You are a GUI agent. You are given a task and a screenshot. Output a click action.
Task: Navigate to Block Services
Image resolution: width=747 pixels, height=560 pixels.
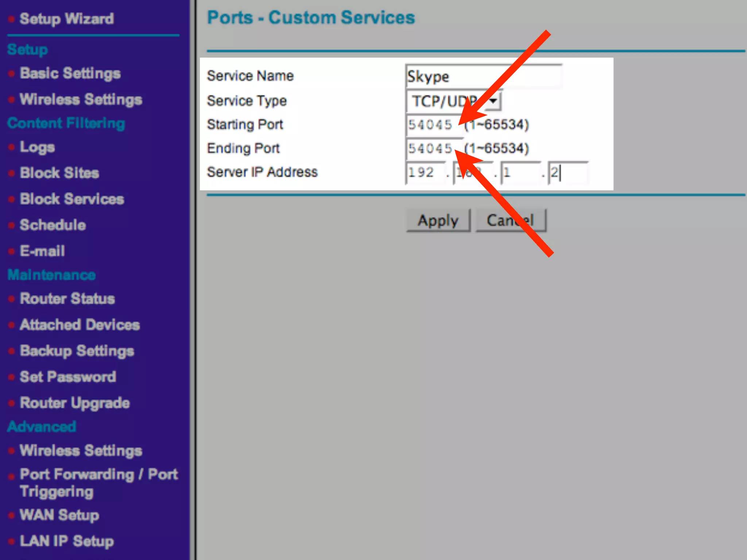pyautogui.click(x=72, y=199)
